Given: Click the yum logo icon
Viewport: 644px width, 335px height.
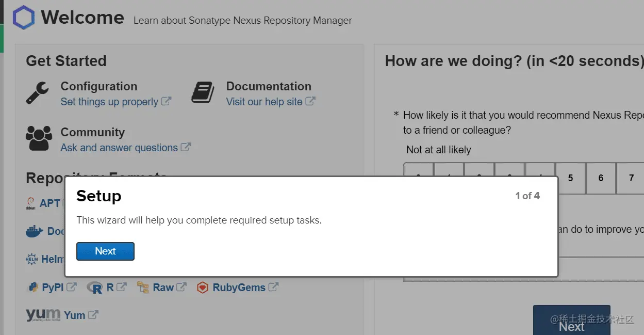Looking at the screenshot, I should click(x=43, y=314).
